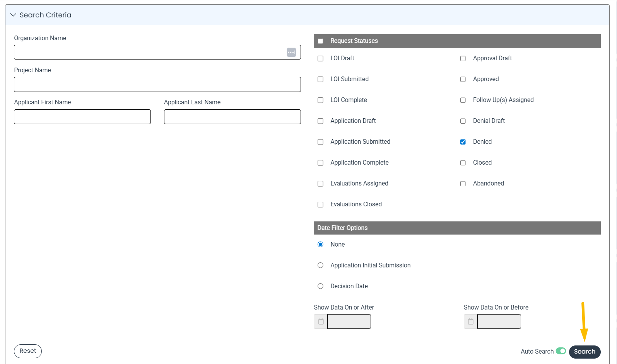617x364 pixels.
Task: Focus the Organization Name field
Action: 157,52
